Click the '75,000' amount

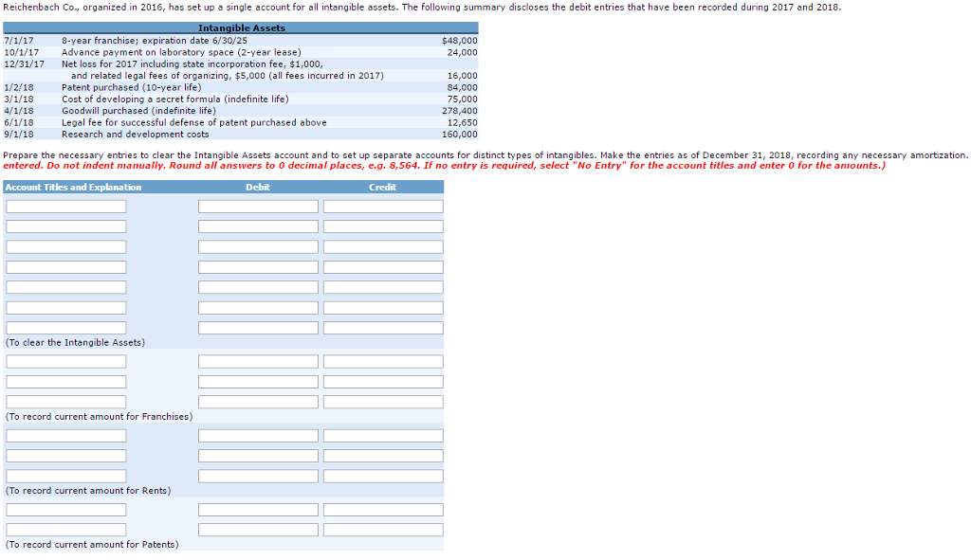462,99
